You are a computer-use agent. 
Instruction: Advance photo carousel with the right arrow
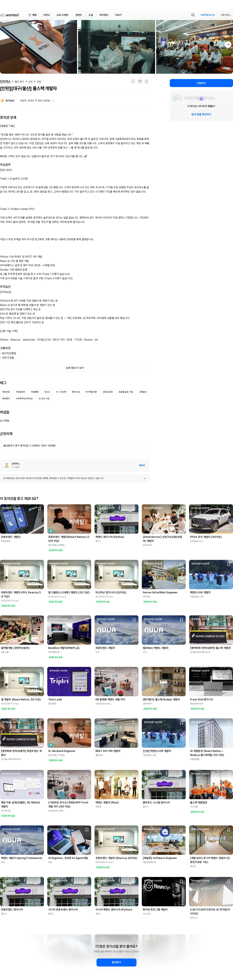tap(228, 45)
